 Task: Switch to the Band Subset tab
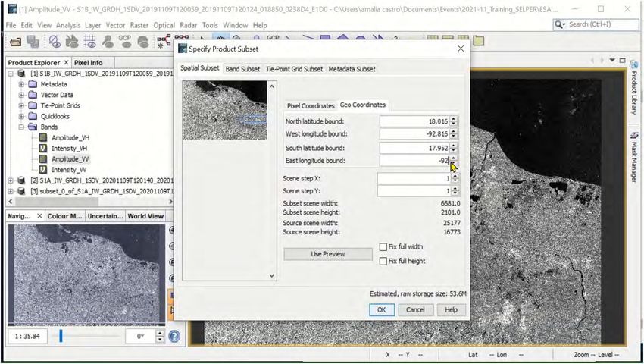tap(242, 69)
